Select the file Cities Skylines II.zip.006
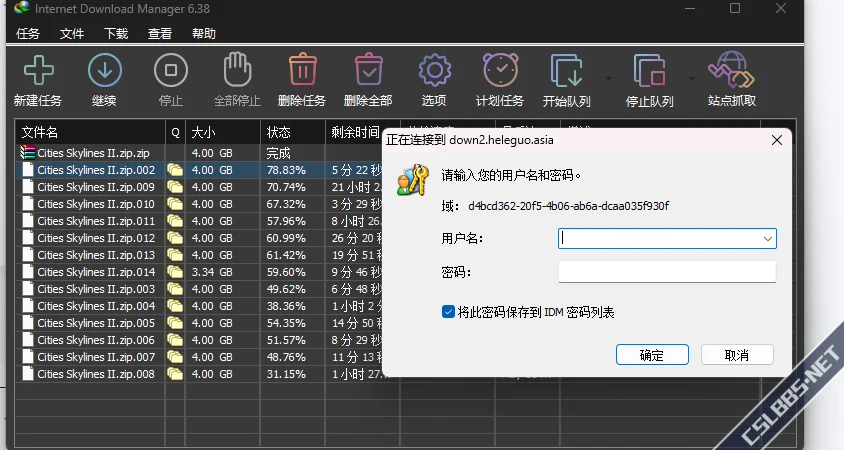844x450 pixels. 96,340
